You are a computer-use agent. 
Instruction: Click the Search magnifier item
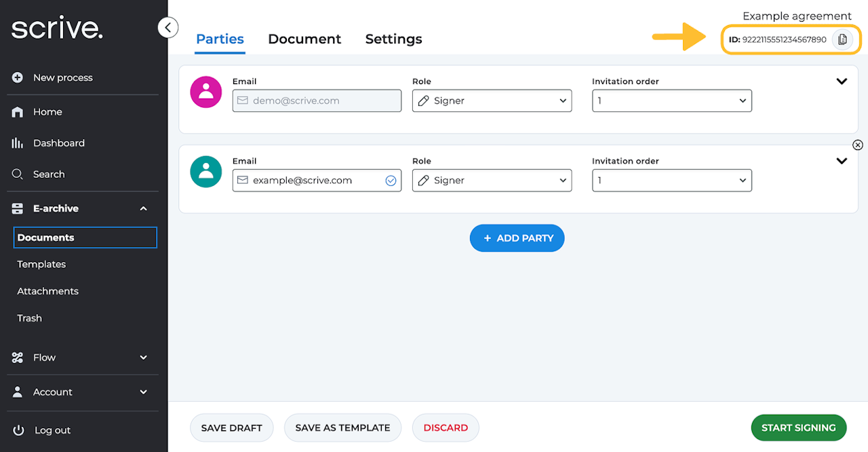[x=18, y=174]
